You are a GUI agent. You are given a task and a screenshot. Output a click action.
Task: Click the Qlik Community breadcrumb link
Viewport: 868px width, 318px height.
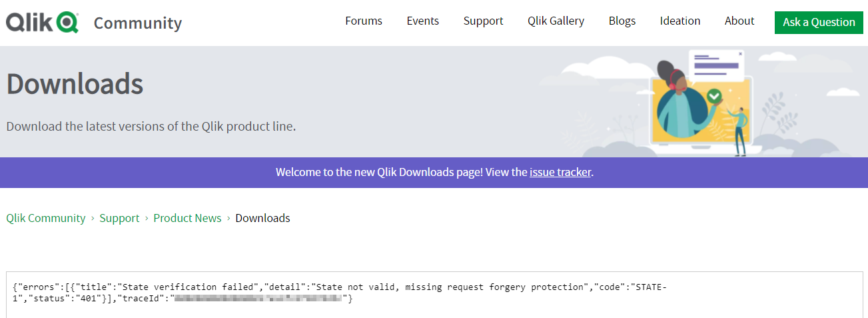pos(46,219)
